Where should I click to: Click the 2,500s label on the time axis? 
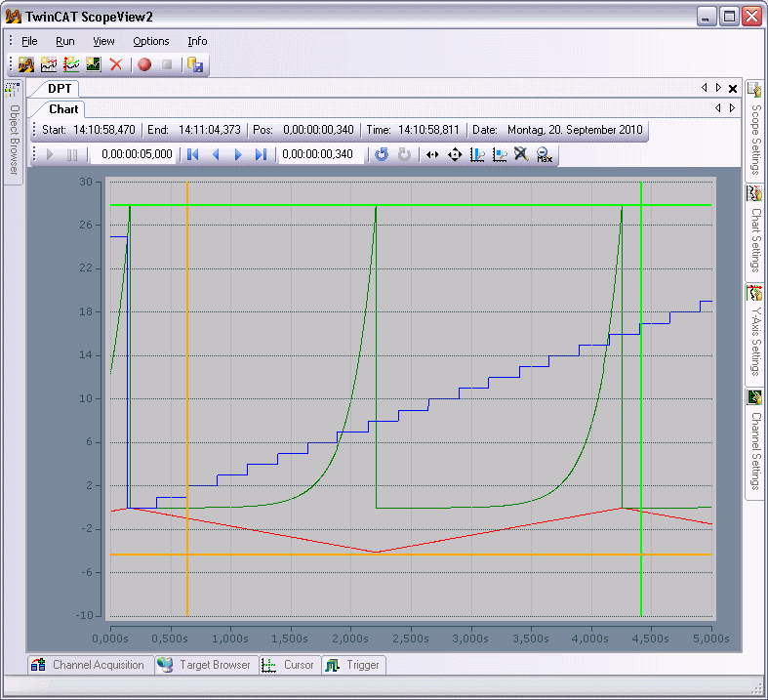[411, 638]
